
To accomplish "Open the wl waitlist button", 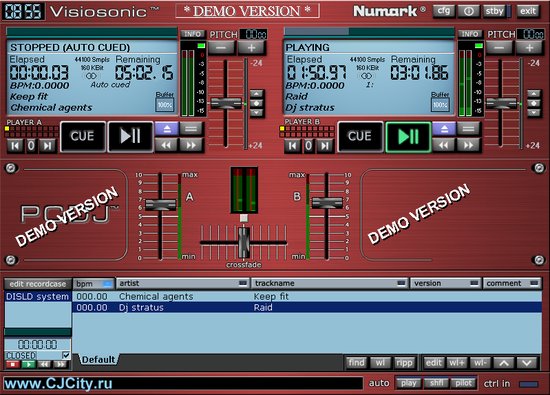I will 380,363.
